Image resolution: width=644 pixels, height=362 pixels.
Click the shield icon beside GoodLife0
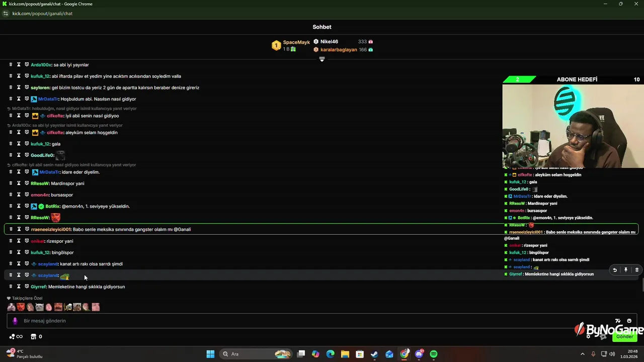pos(27,155)
